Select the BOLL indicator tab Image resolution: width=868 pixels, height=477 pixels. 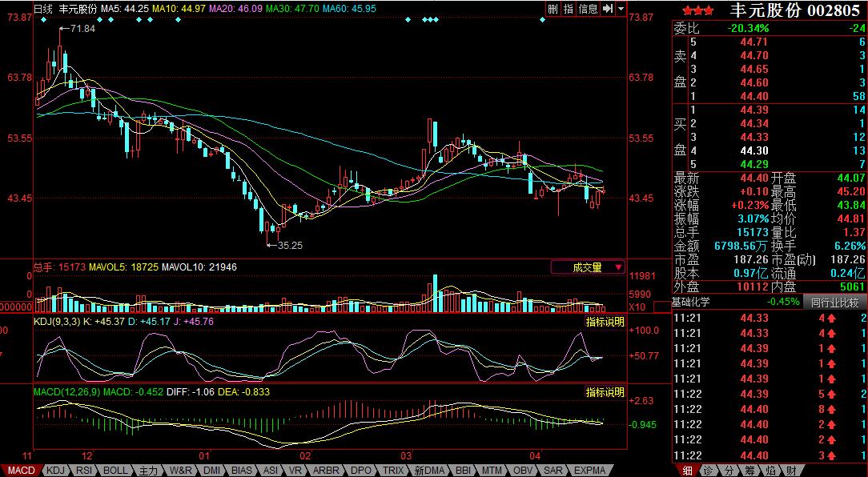coord(115,471)
